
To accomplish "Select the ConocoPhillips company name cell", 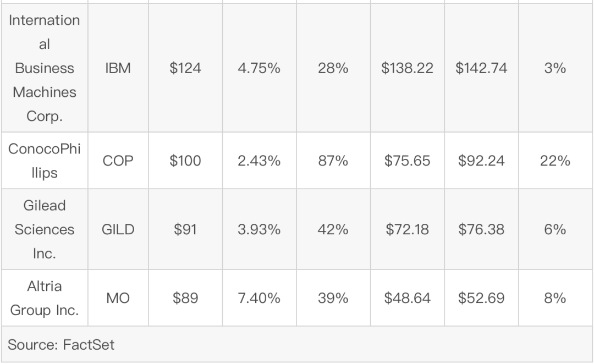I will (45, 161).
